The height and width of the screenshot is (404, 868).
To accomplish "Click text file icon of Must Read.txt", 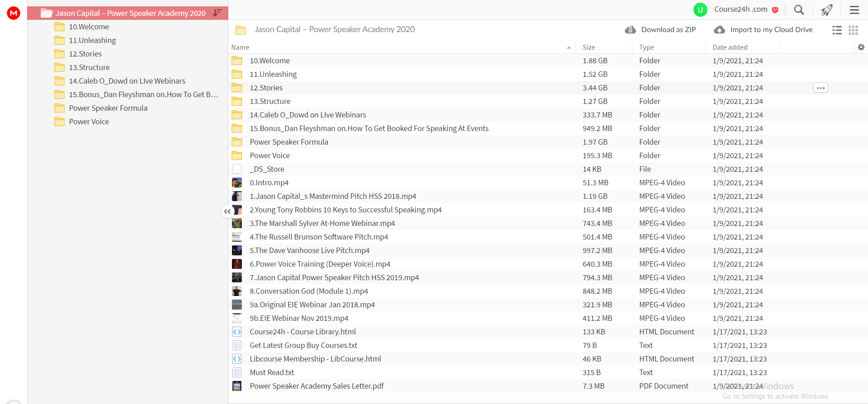I will (237, 372).
